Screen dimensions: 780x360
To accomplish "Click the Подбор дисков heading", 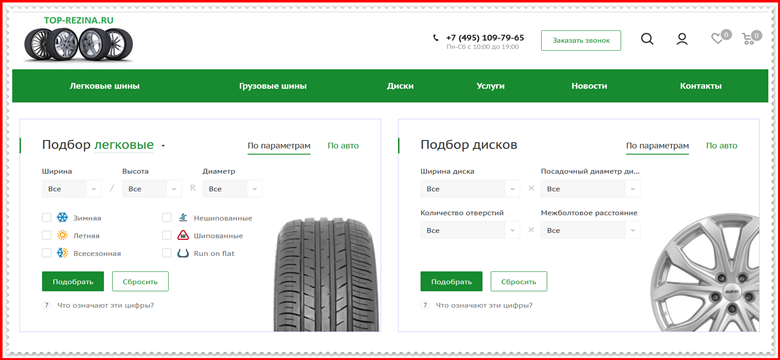I will [x=469, y=145].
